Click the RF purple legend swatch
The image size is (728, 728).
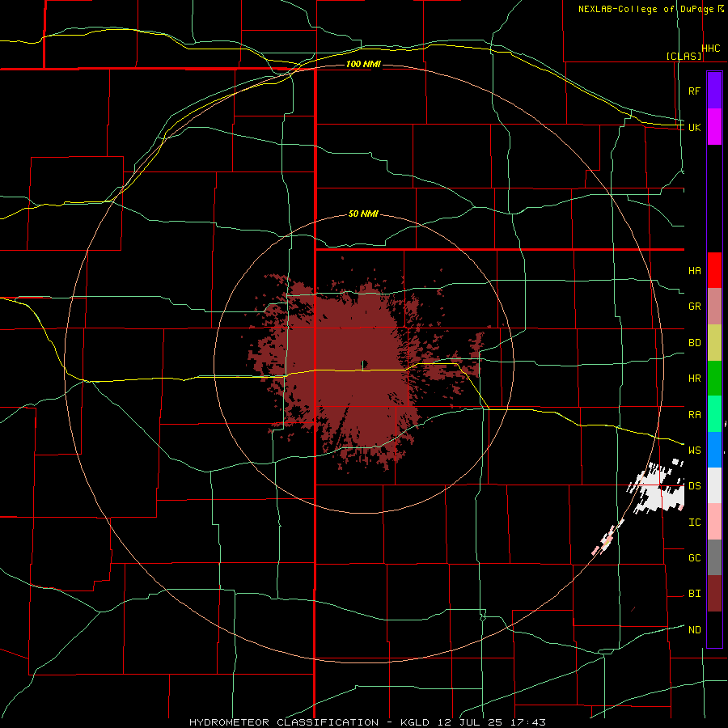714,91
